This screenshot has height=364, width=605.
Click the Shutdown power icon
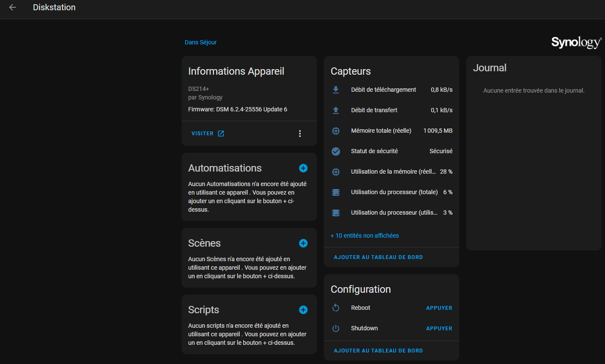coord(336,328)
